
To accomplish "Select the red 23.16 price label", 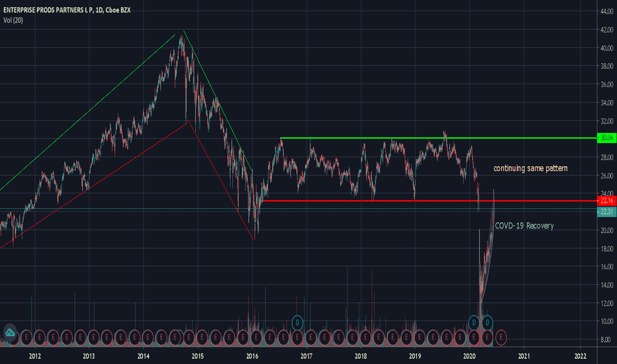I will click(x=606, y=201).
